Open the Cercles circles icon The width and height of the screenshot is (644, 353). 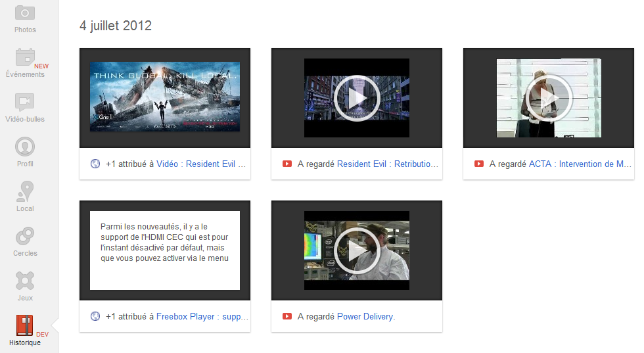tap(25, 236)
